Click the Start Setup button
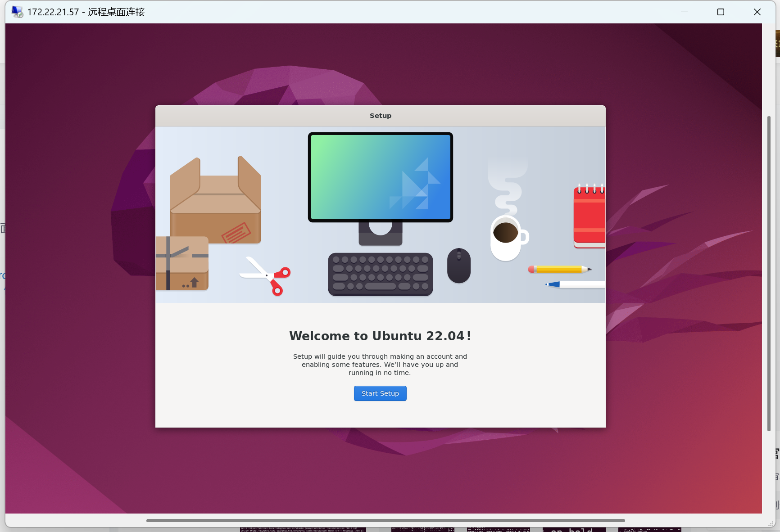This screenshot has height=532, width=780. pyautogui.click(x=380, y=393)
